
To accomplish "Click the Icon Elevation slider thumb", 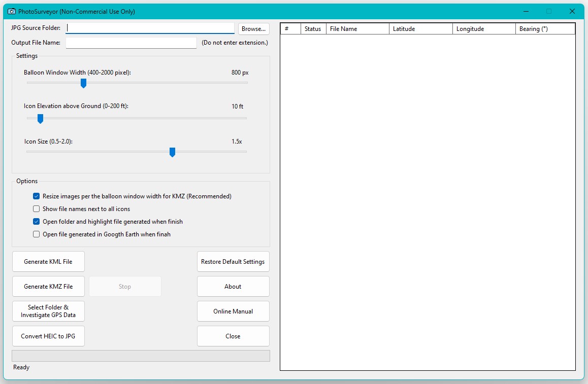I will tap(40, 119).
